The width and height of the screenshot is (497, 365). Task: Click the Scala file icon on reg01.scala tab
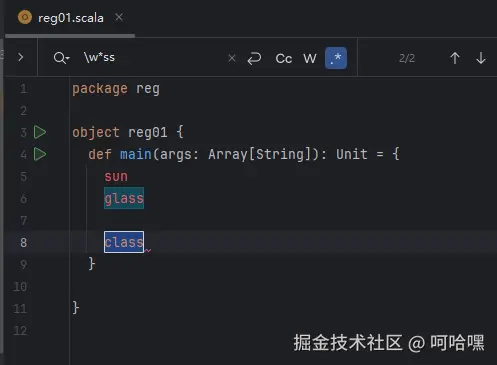point(25,17)
